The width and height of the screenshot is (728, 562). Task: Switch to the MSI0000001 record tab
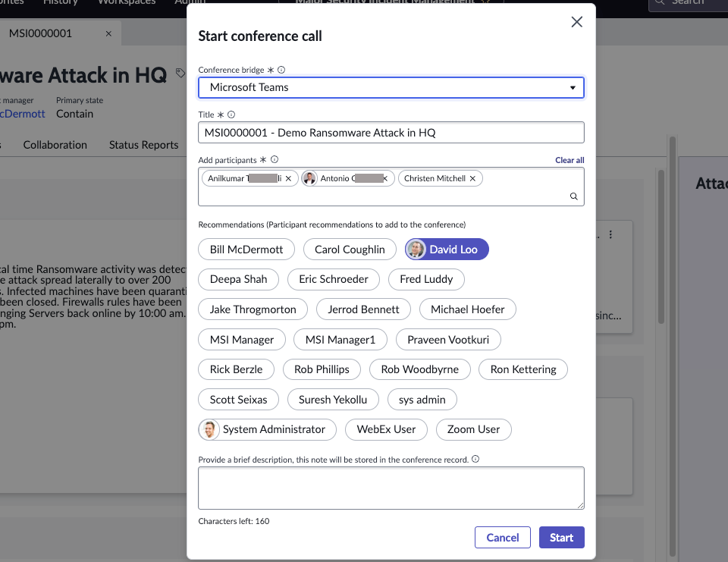40,33
